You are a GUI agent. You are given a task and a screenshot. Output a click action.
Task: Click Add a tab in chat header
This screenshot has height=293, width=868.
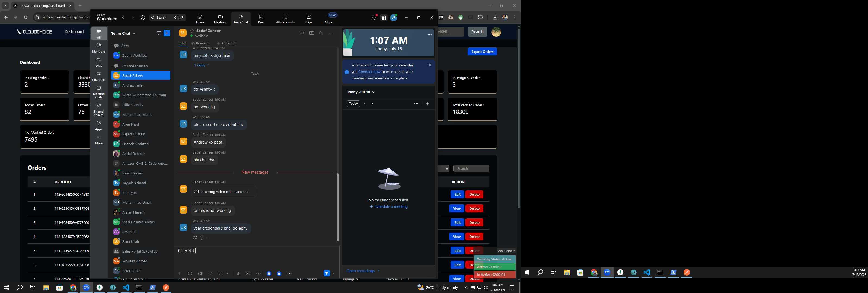point(226,43)
